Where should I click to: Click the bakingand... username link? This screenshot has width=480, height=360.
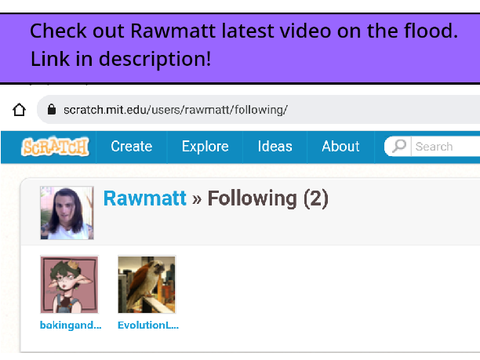pyautogui.click(x=71, y=325)
